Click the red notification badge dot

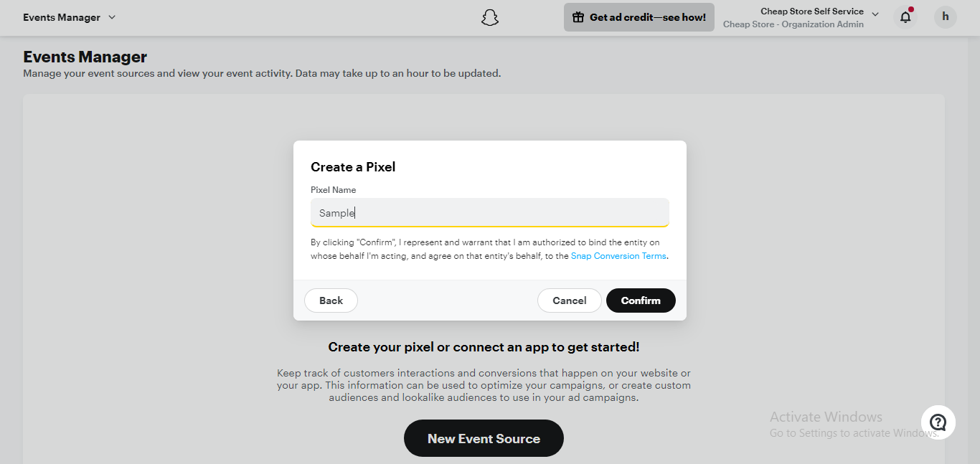pyautogui.click(x=911, y=10)
